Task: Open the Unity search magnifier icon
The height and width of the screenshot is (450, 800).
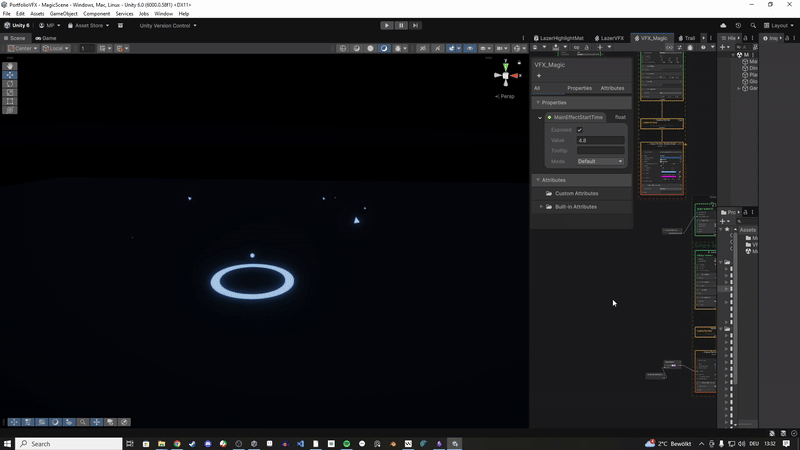Action: point(753,25)
